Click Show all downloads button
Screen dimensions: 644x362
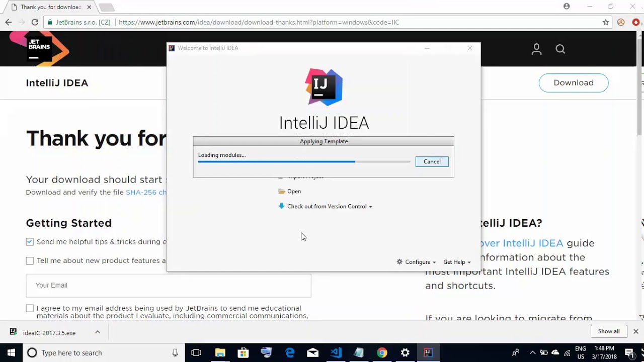[609, 331]
